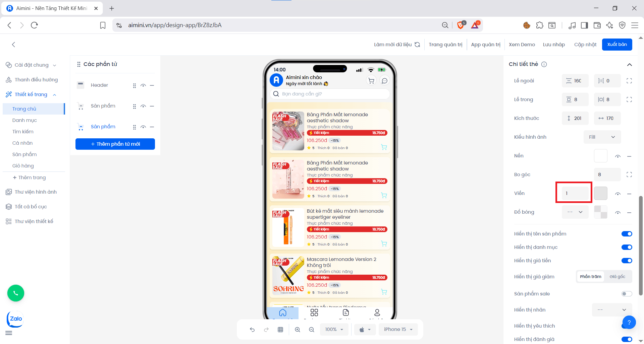Click the grid view icon in bottom toolbar
The width and height of the screenshot is (644, 344).
pyautogui.click(x=280, y=330)
